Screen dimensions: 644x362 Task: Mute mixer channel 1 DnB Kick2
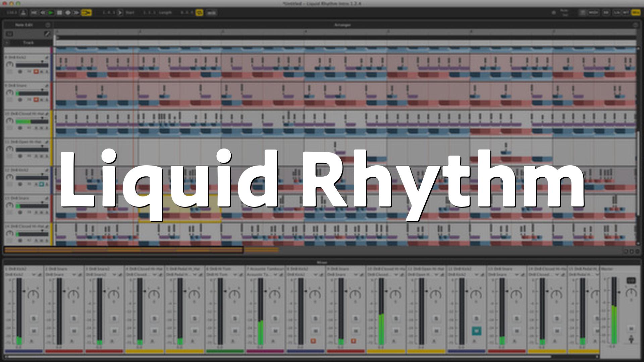tap(34, 331)
